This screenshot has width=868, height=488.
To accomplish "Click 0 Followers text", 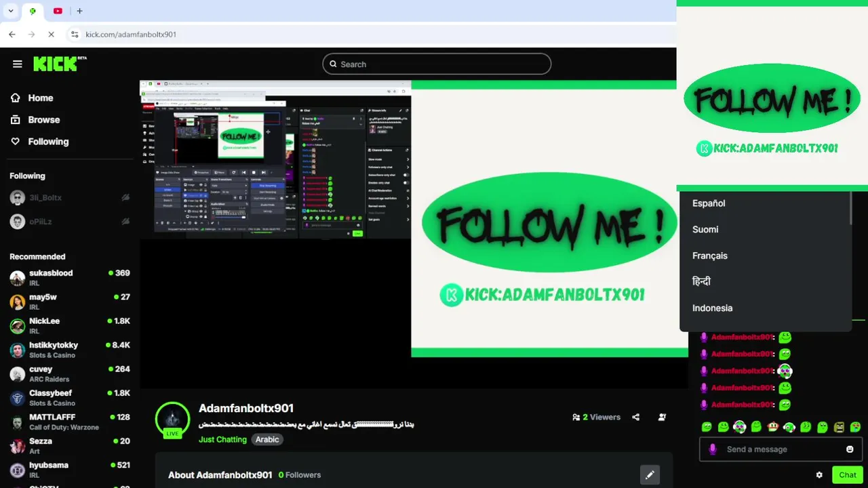I will pos(300,475).
